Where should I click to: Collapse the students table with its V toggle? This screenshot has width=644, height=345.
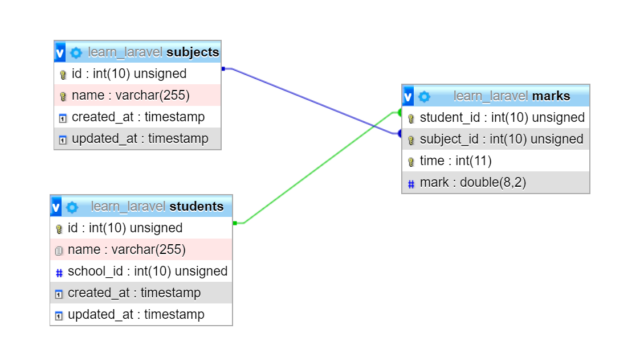pyautogui.click(x=56, y=206)
